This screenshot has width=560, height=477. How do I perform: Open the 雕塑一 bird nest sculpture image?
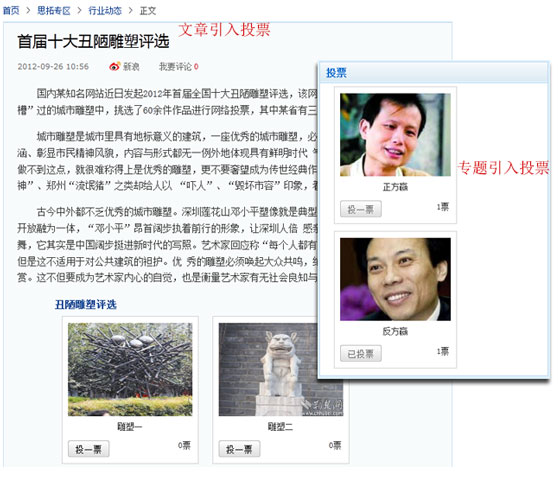point(130,370)
